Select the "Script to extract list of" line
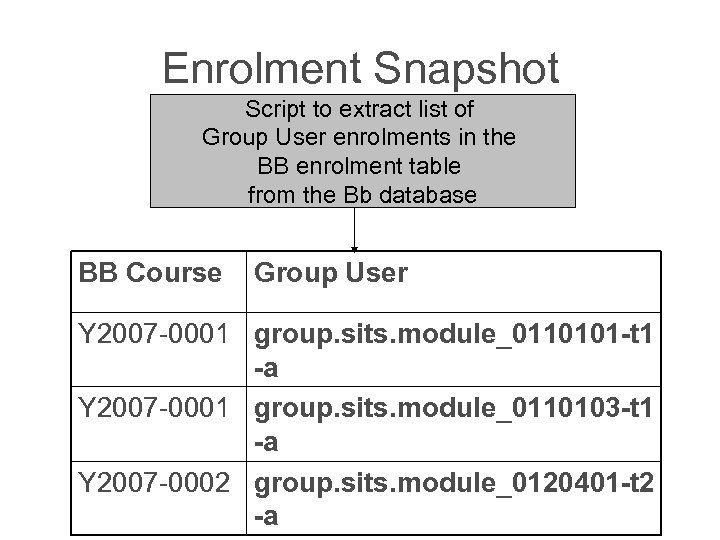Viewport: 720px width, 540px height. [x=360, y=108]
